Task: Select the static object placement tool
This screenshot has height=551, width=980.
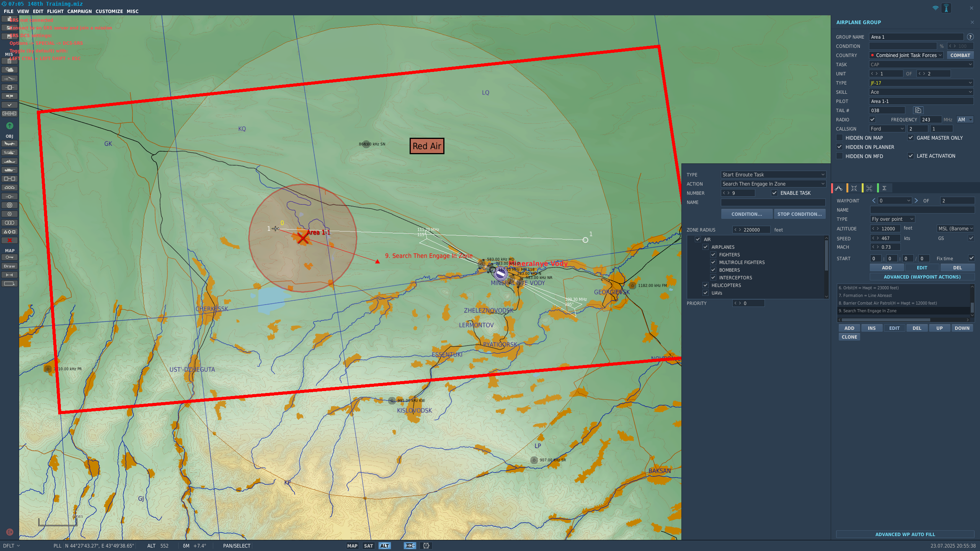Action: [x=10, y=179]
